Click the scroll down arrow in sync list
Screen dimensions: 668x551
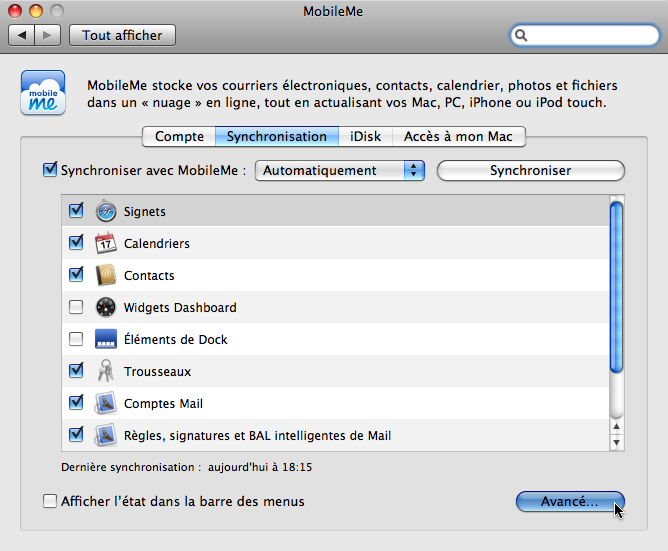(x=616, y=443)
